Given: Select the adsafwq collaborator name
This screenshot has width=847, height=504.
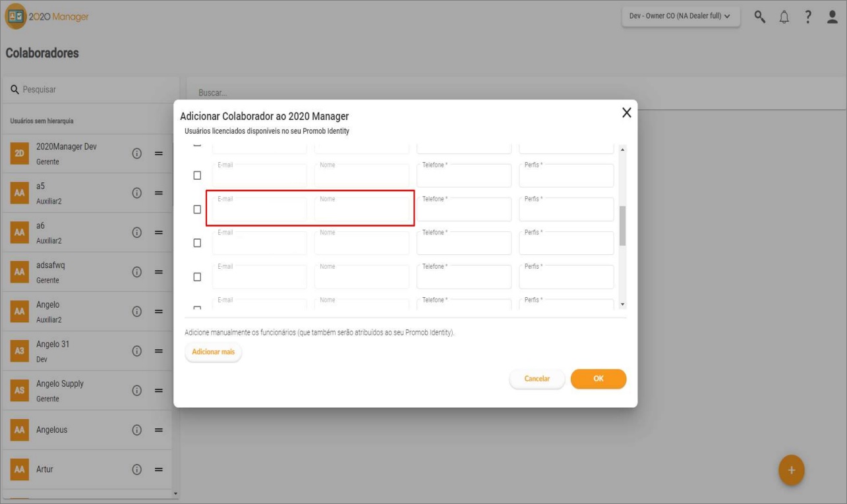Looking at the screenshot, I should pyautogui.click(x=51, y=266).
